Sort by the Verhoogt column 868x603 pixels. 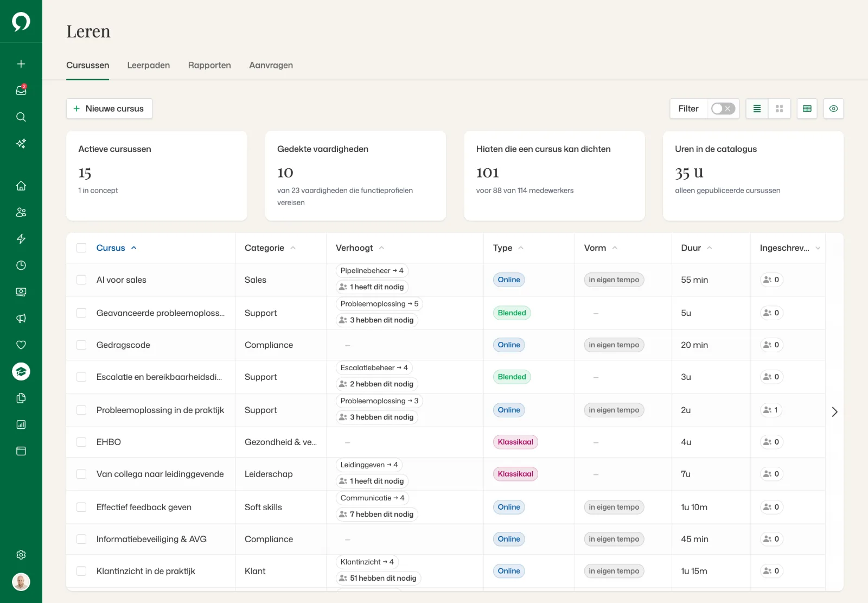[360, 248]
